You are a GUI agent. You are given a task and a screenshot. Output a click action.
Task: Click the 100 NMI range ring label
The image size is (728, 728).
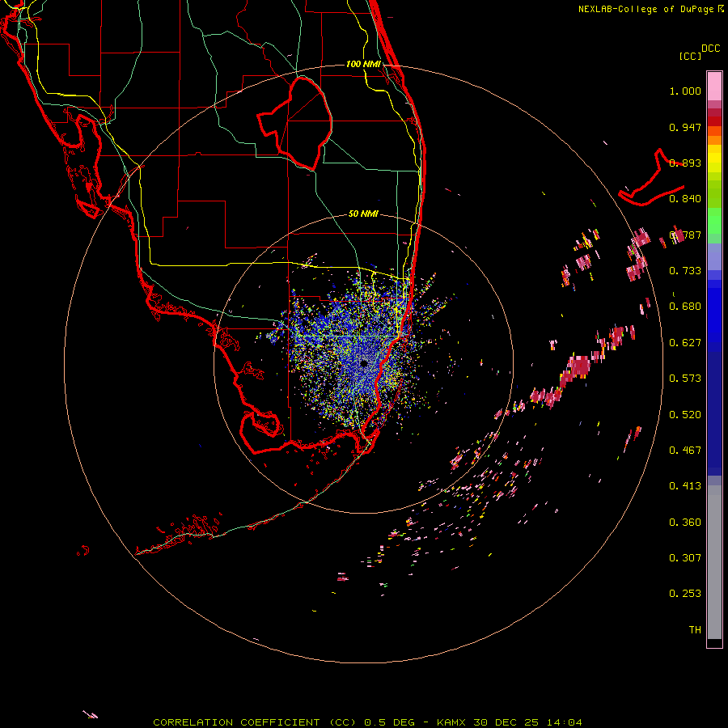point(363,64)
